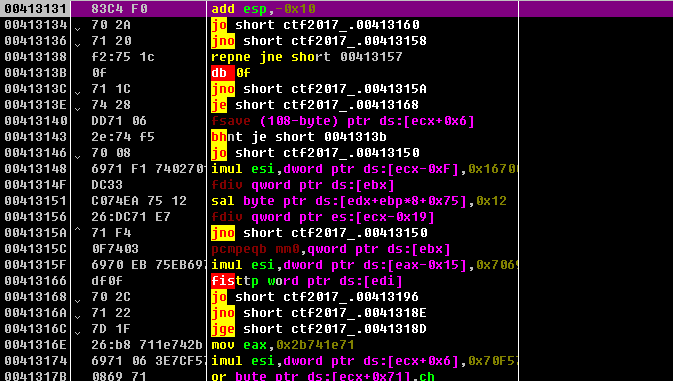Select fdiv qword ptr es:[ecx-0x19] instruction
The width and height of the screenshot is (673, 381).
323,217
